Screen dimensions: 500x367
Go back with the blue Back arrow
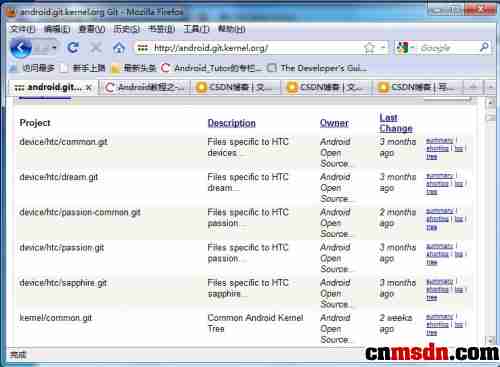pyautogui.click(x=21, y=48)
